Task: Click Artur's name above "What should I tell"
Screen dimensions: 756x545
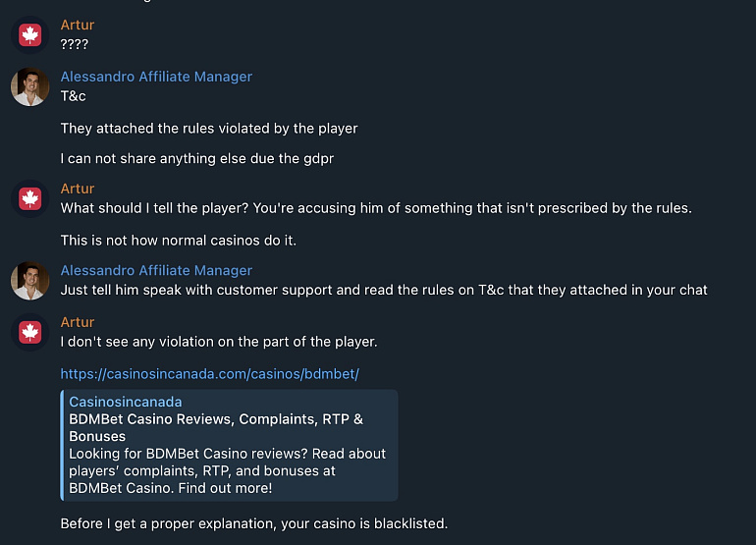Action: pos(78,189)
